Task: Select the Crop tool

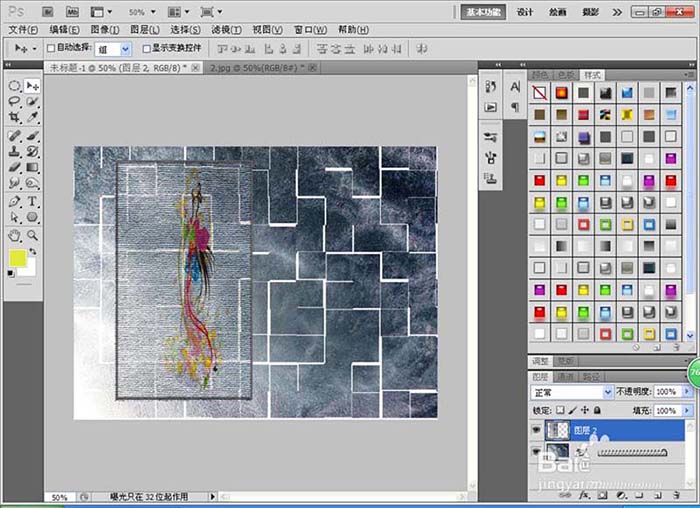Action: [14, 117]
